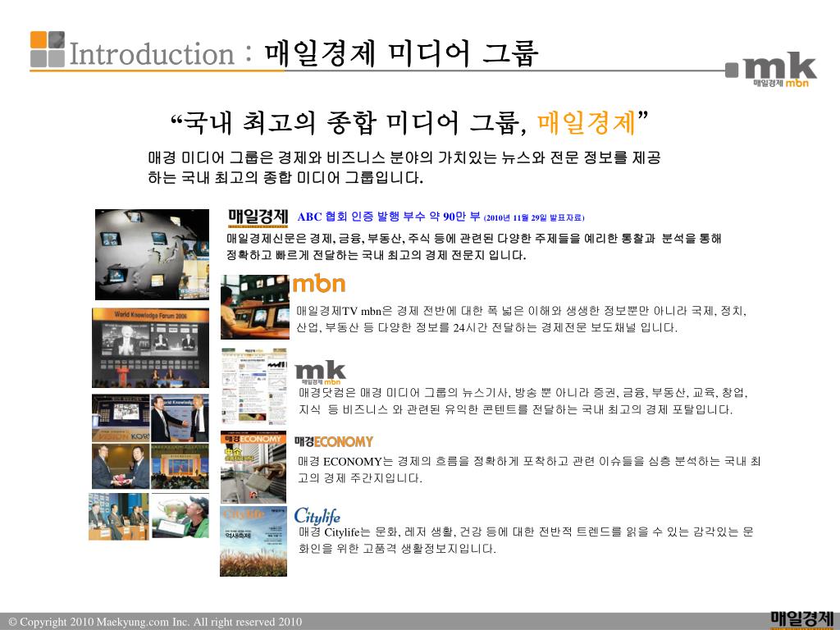Click the blue 'ABC 협회 인증 발행 부수' line
840x630 pixels.
pos(389,217)
